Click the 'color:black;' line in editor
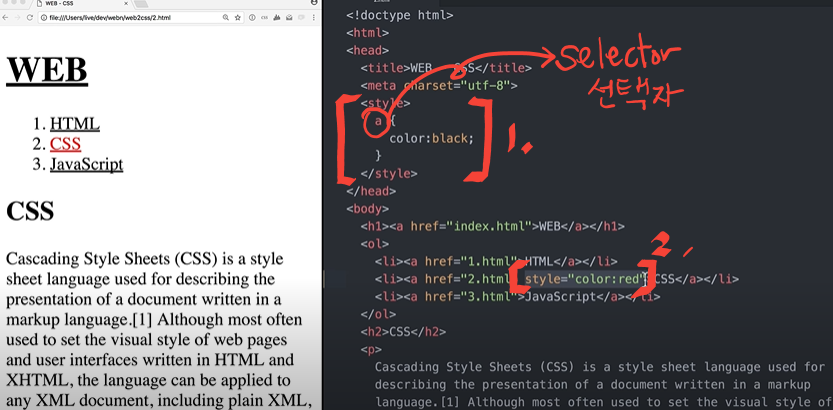Screen dimensions: 833x410 tap(431, 139)
